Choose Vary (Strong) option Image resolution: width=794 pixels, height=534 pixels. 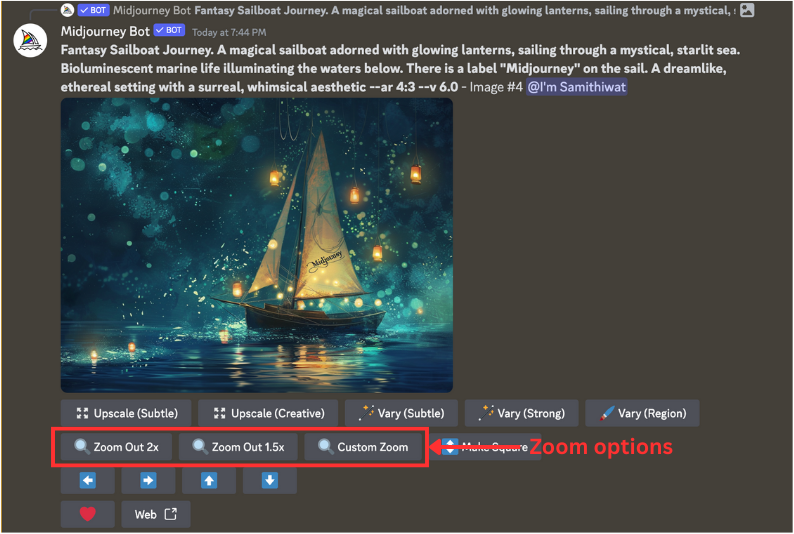click(522, 413)
